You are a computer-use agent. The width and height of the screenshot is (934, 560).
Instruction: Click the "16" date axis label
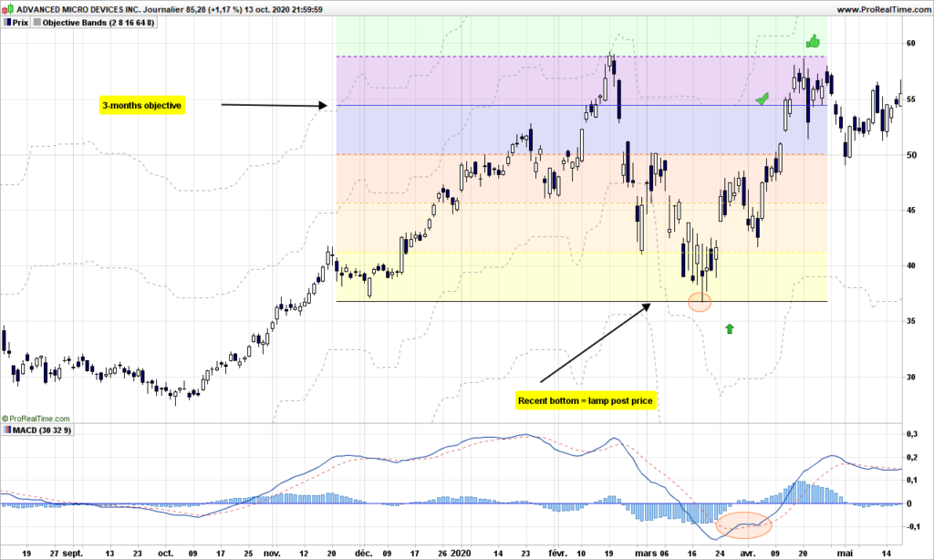[692, 553]
